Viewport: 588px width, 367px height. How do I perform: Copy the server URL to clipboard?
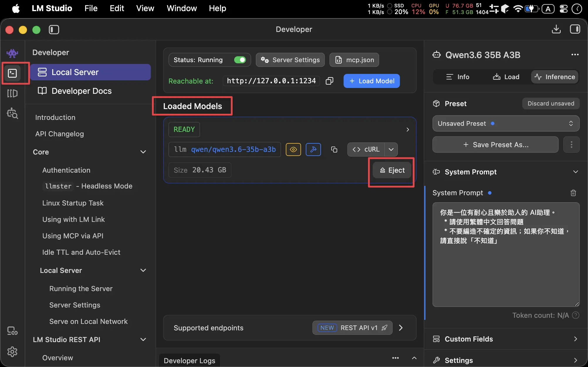click(330, 81)
